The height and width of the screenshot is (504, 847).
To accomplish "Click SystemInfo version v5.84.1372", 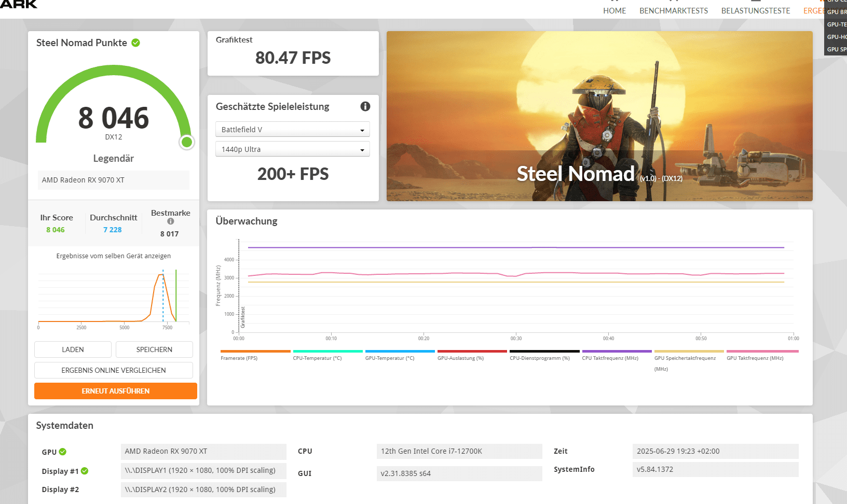I will (x=715, y=469).
